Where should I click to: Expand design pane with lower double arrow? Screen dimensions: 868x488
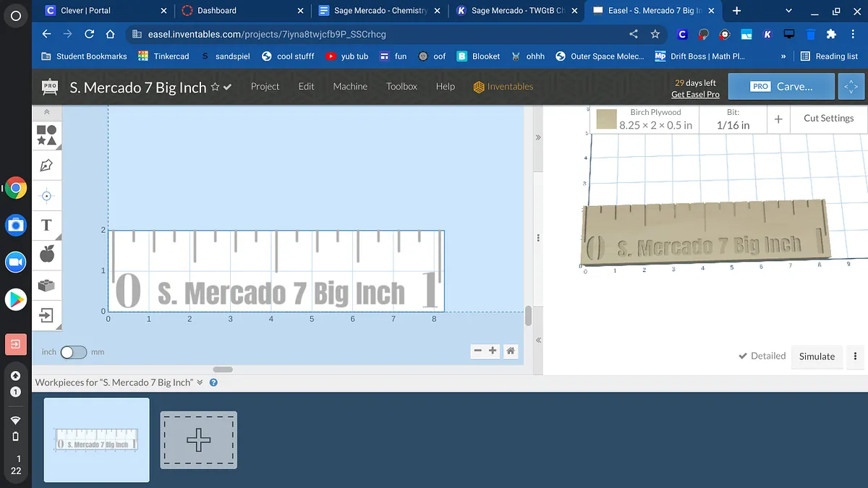point(538,340)
